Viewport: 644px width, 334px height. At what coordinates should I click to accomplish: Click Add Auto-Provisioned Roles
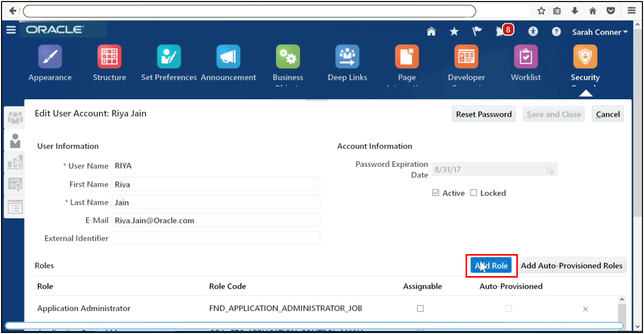572,265
